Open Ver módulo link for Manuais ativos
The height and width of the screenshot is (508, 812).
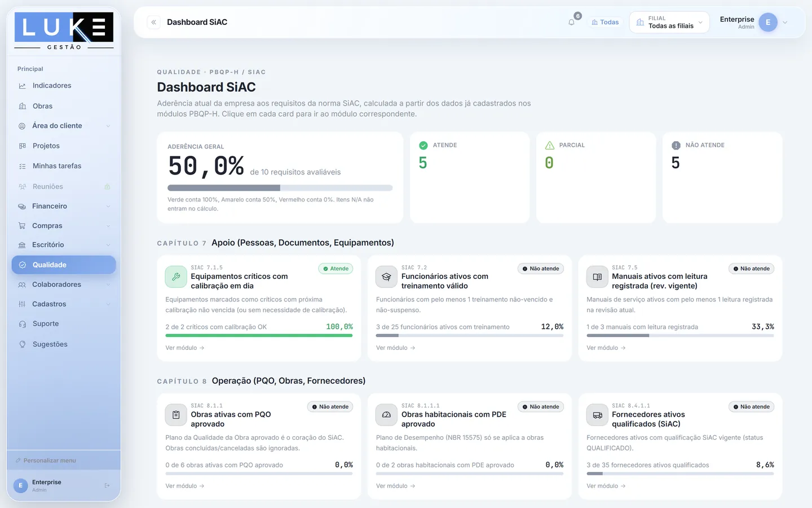pos(606,348)
